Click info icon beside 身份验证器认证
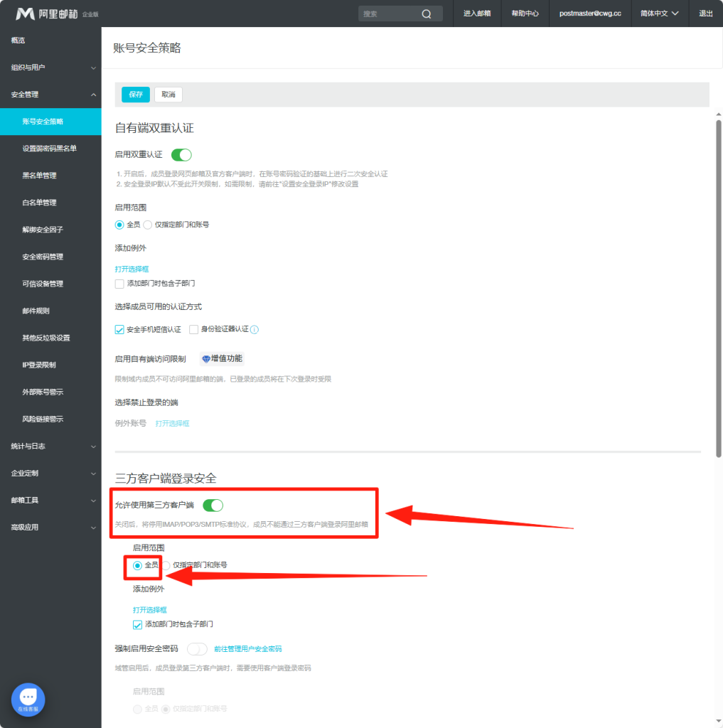 click(x=255, y=329)
